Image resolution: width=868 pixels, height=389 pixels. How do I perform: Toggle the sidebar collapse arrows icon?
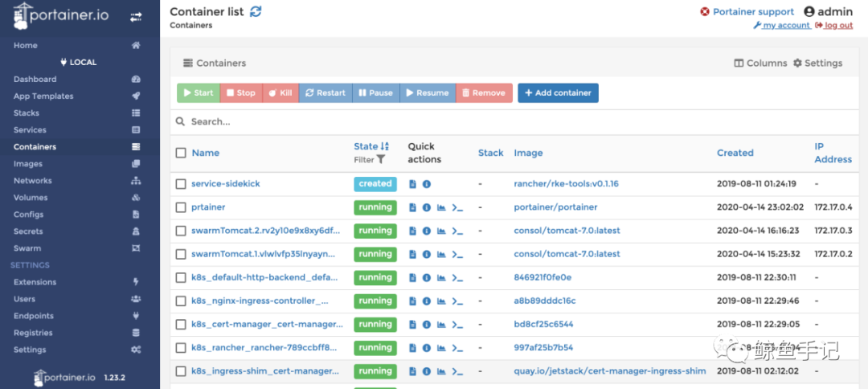[x=136, y=17]
